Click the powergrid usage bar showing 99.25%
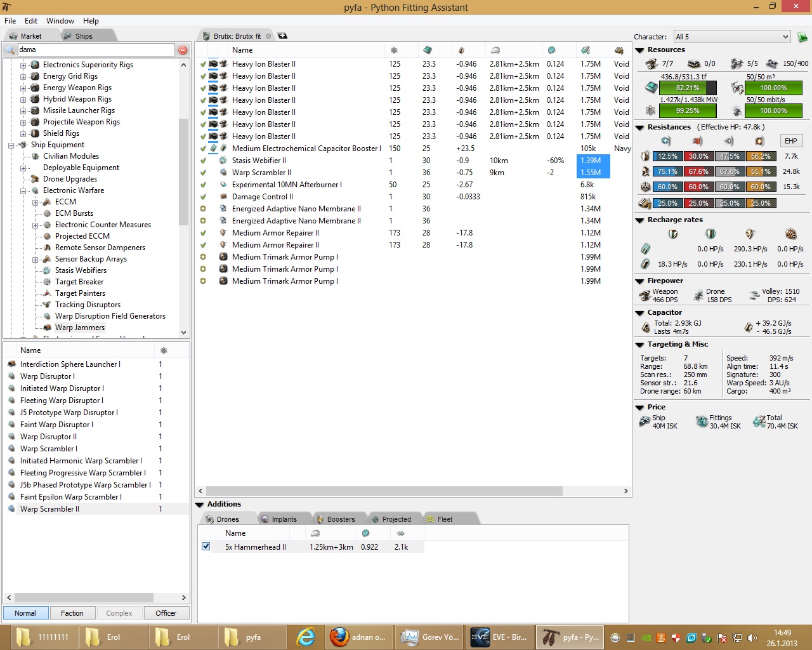 coord(688,111)
